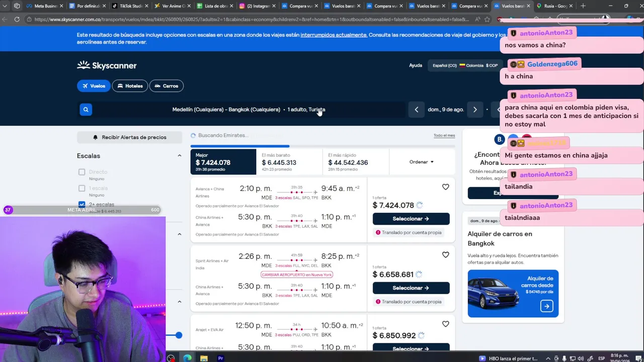Select the Mejor sorting tab
The width and height of the screenshot is (644, 362).
pyautogui.click(x=223, y=162)
